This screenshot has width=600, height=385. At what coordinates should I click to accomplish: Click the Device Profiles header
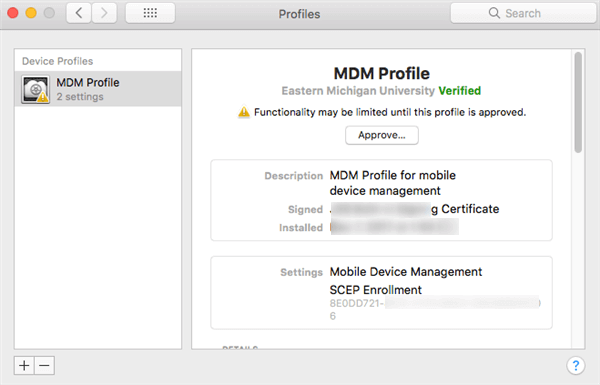57,61
